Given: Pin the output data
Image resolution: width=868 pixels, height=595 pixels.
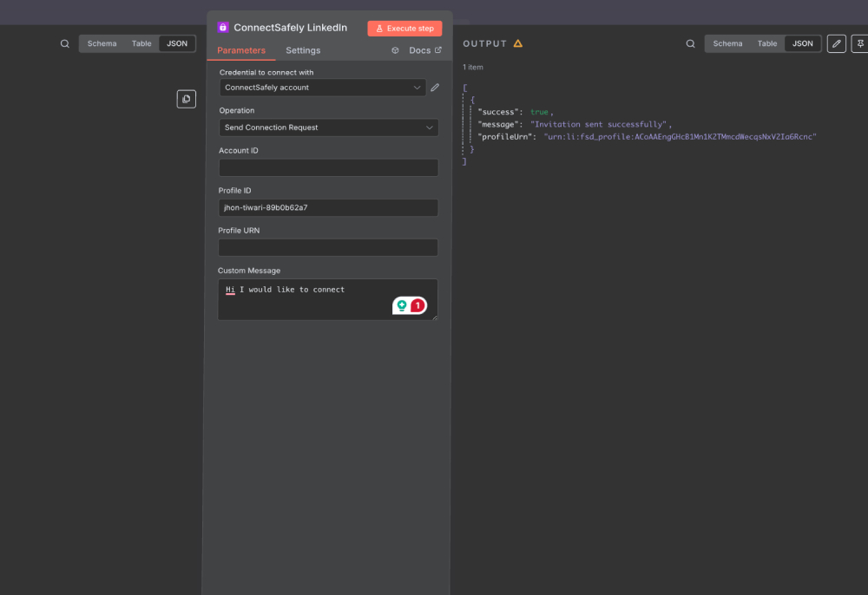Looking at the screenshot, I should click(860, 42).
